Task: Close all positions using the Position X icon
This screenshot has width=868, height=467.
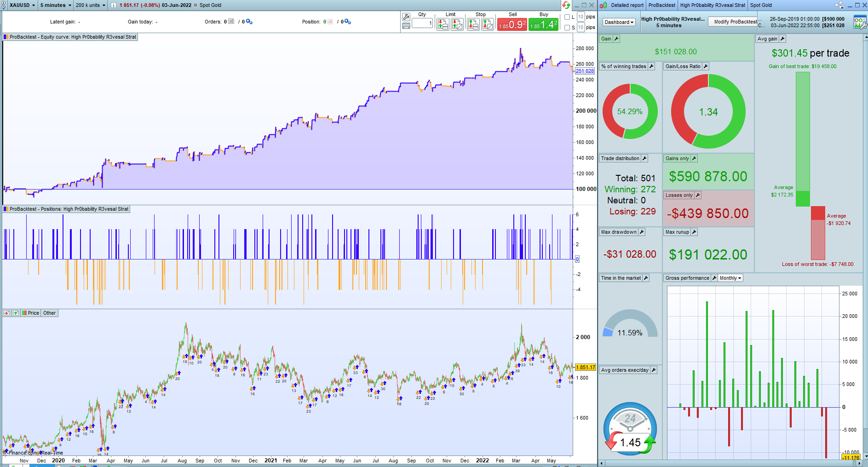Action: [330, 22]
